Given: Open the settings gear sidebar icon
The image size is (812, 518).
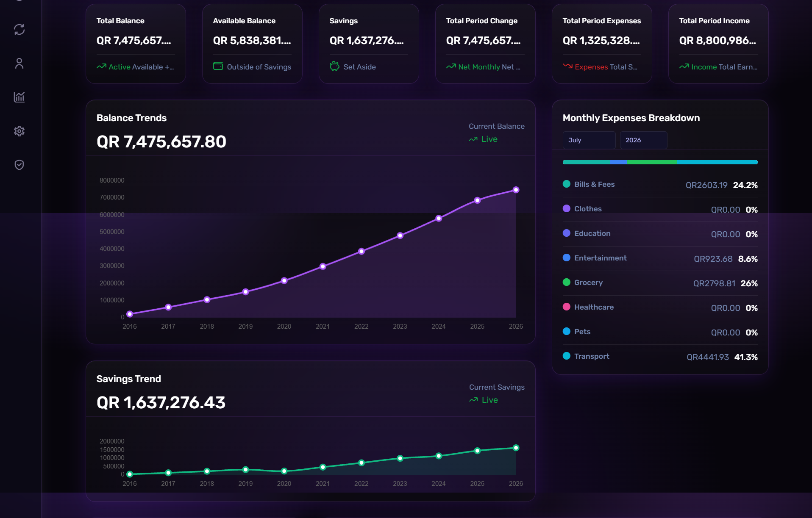Looking at the screenshot, I should pyautogui.click(x=19, y=131).
